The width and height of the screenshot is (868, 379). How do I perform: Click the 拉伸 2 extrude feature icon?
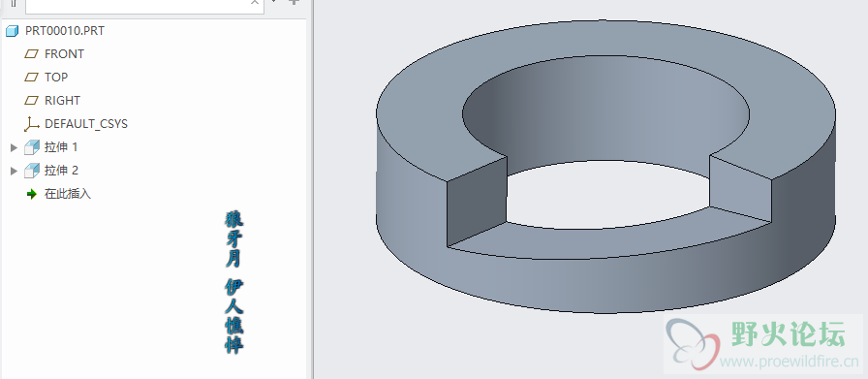click(x=32, y=171)
